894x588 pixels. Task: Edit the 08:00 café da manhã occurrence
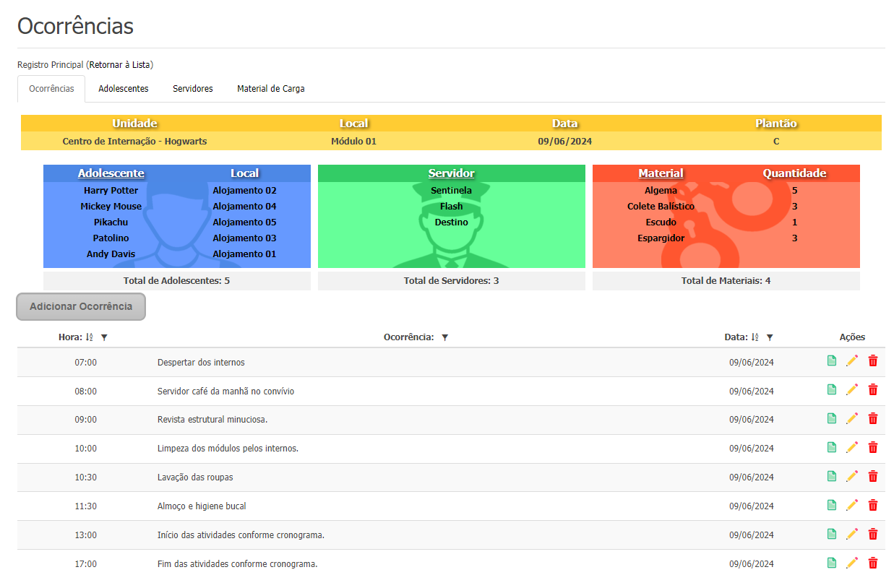(x=852, y=389)
